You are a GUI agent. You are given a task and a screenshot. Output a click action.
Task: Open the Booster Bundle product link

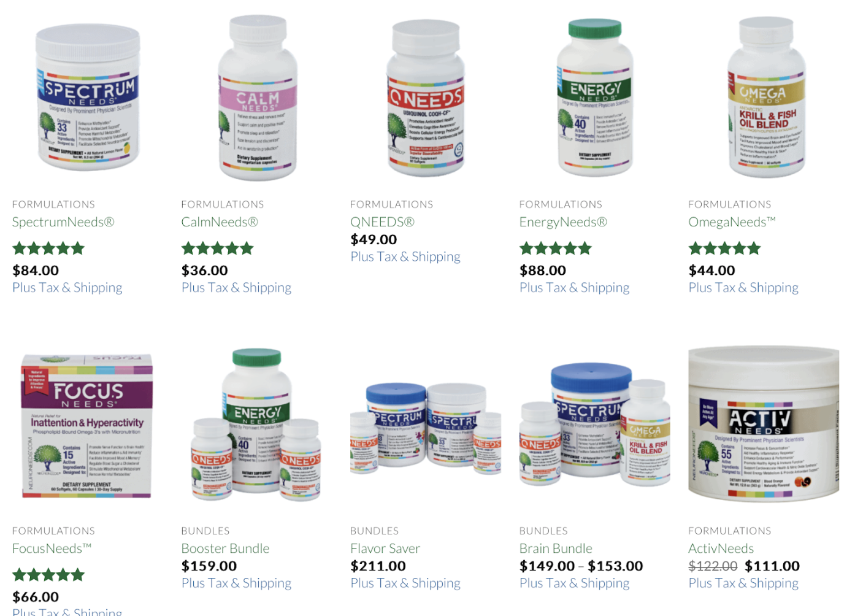(225, 549)
